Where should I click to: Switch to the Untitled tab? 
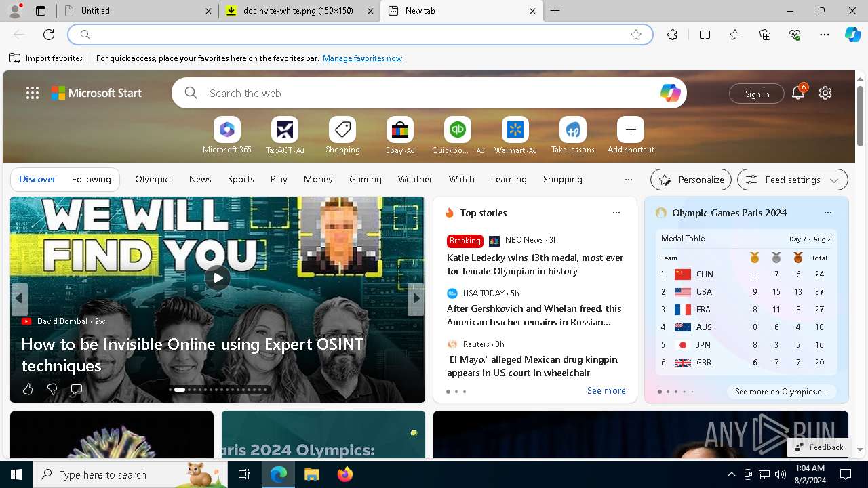point(139,11)
